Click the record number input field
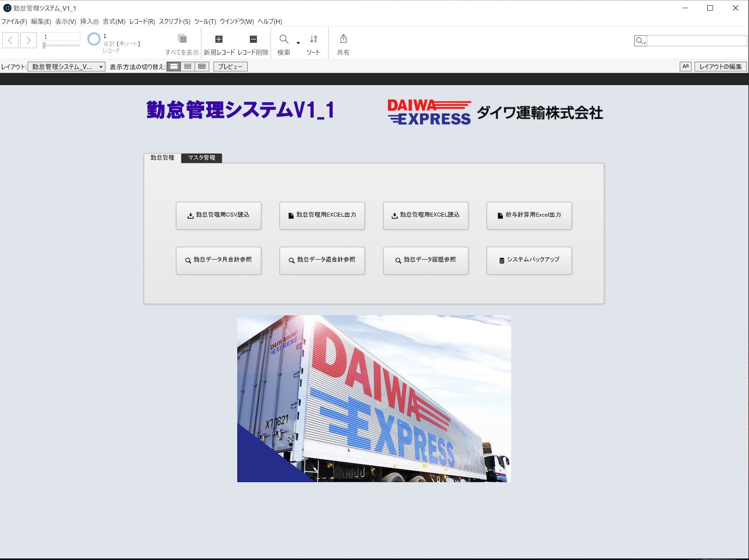 (x=61, y=36)
